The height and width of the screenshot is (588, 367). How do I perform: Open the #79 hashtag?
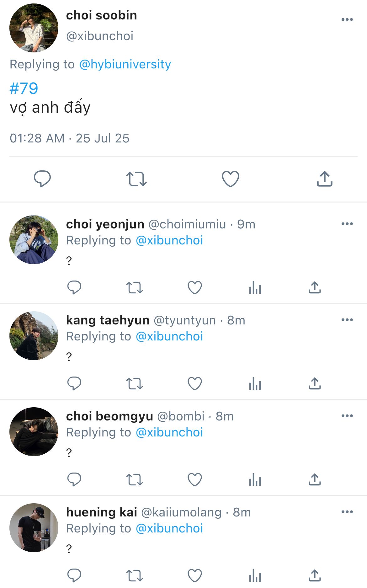[x=24, y=88]
